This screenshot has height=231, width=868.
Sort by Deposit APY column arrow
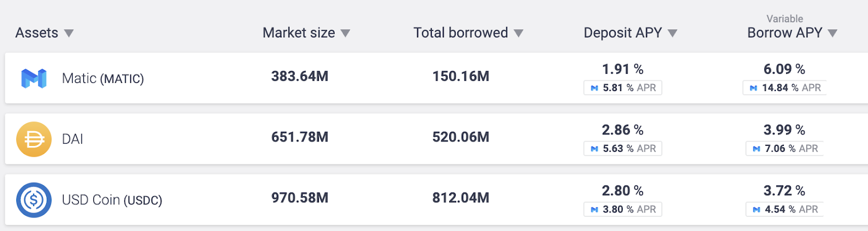coord(672,34)
